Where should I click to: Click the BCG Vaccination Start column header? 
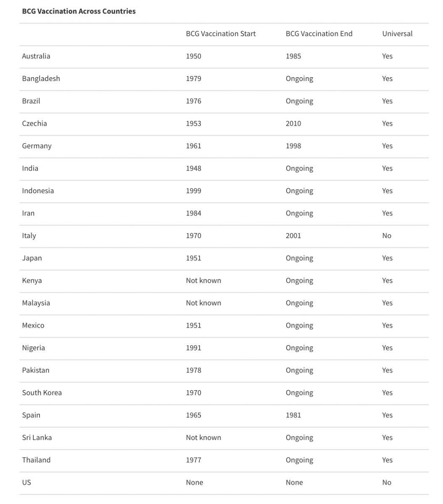point(221,34)
